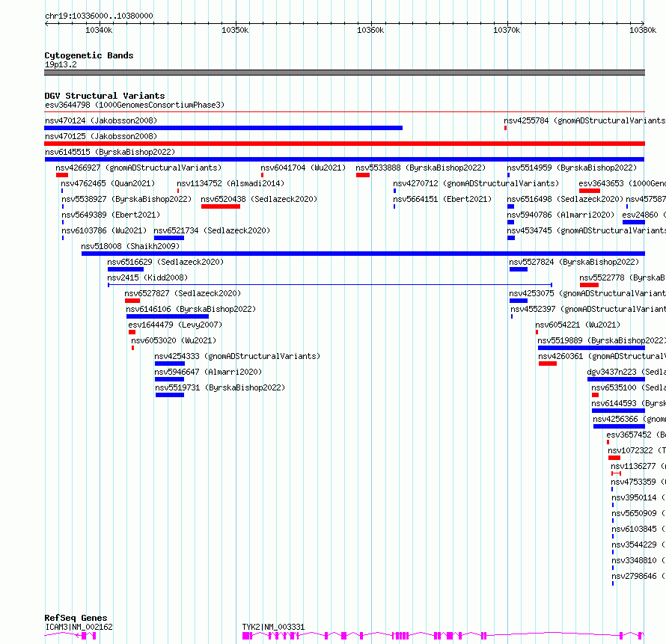Click the ICAM3|NM_002162 gene label

click(x=79, y=627)
